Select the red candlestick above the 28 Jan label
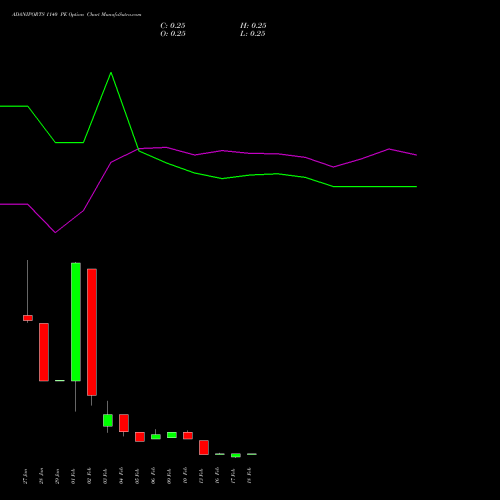Screen dimensions: 500x500 [44, 352]
